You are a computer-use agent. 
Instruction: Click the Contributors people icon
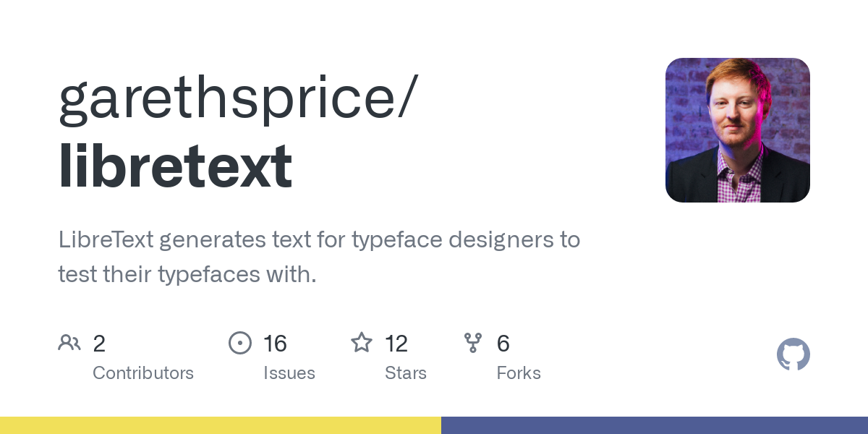[x=69, y=342]
